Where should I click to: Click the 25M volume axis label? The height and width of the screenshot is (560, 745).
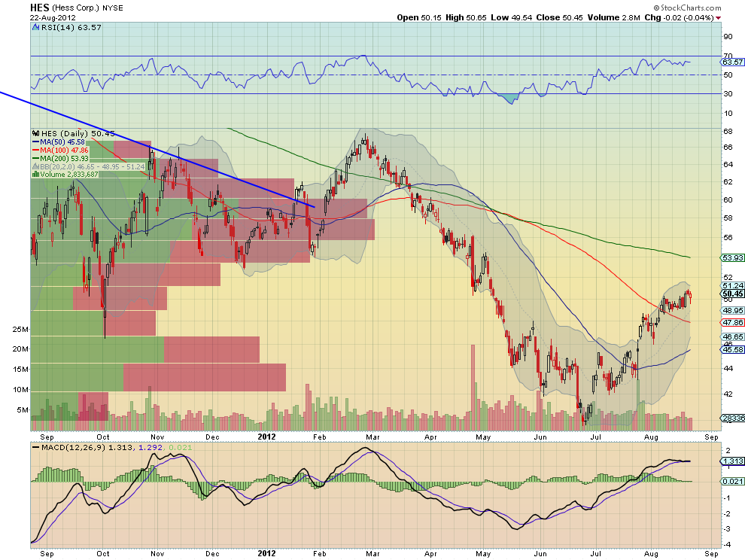click(20, 329)
